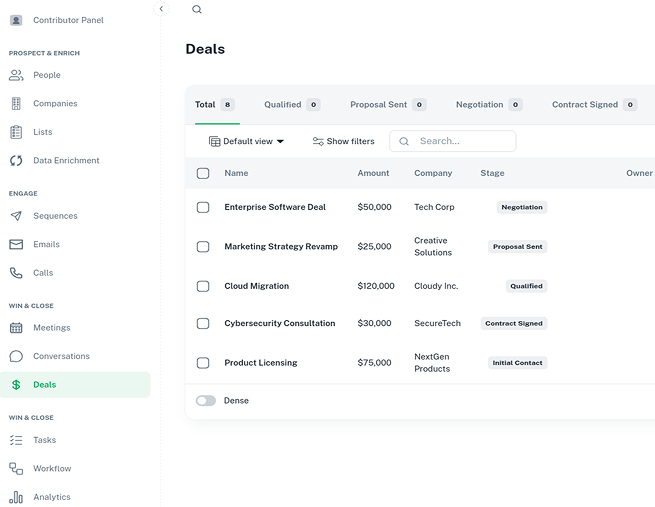Viewport: 655px width, 507px height.
Task: Click the Creative Solutions company cell
Action: coord(433,246)
